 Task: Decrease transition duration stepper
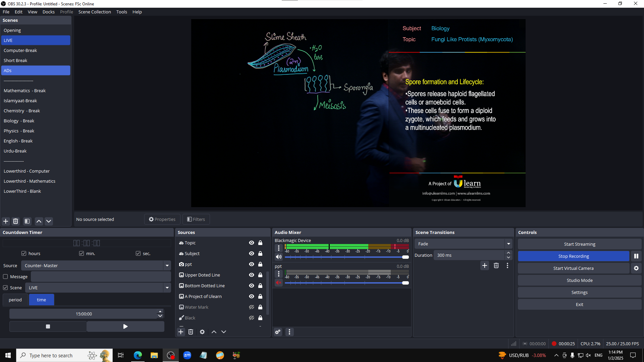pos(508,257)
